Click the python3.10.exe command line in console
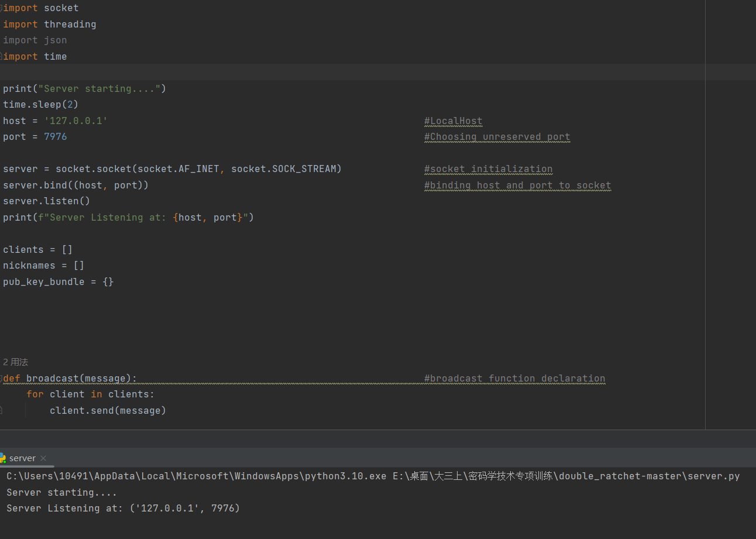The width and height of the screenshot is (756, 539). point(373,476)
